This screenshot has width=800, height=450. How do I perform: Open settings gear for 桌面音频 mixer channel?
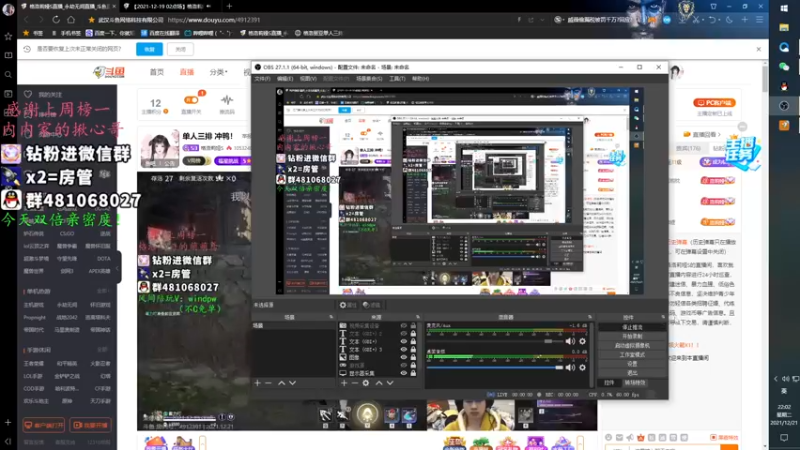click(582, 367)
